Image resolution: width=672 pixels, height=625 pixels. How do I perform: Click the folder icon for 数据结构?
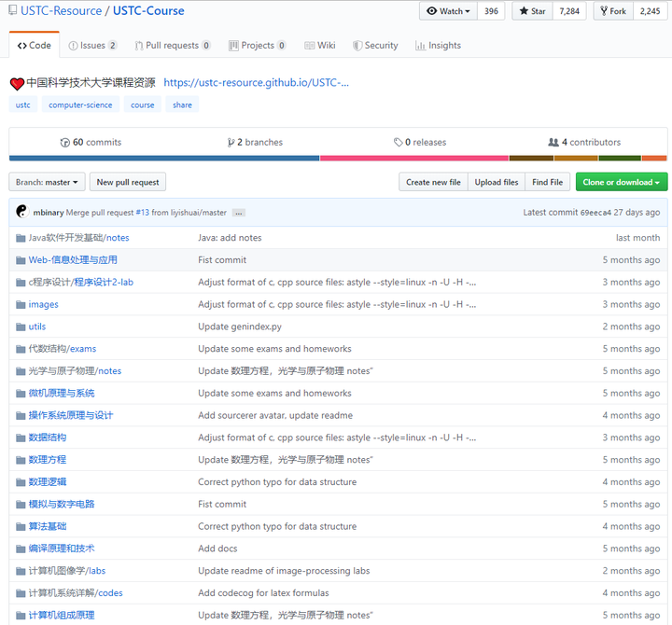click(21, 437)
